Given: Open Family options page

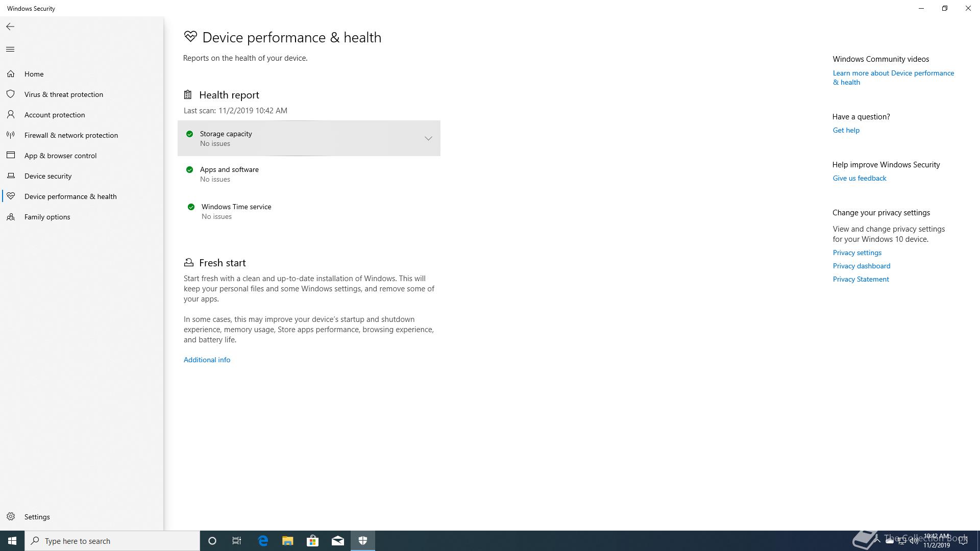Looking at the screenshot, I should (82, 217).
